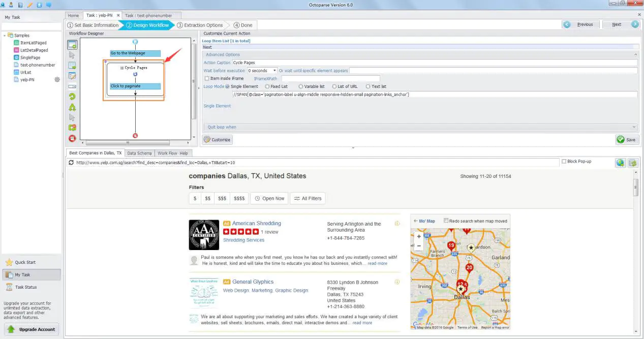Screen dimensions: 644x339
Task: Select the red stop tool icon
Action: [x=72, y=138]
